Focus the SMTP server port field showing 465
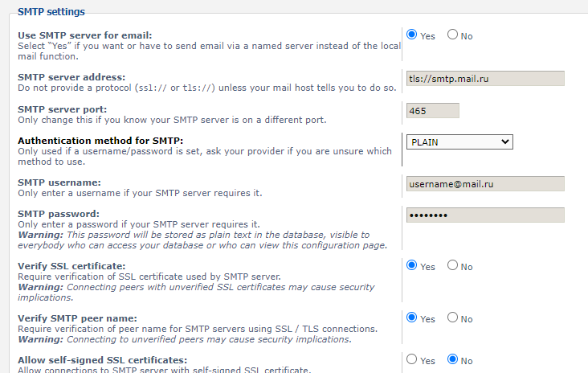 tap(433, 110)
